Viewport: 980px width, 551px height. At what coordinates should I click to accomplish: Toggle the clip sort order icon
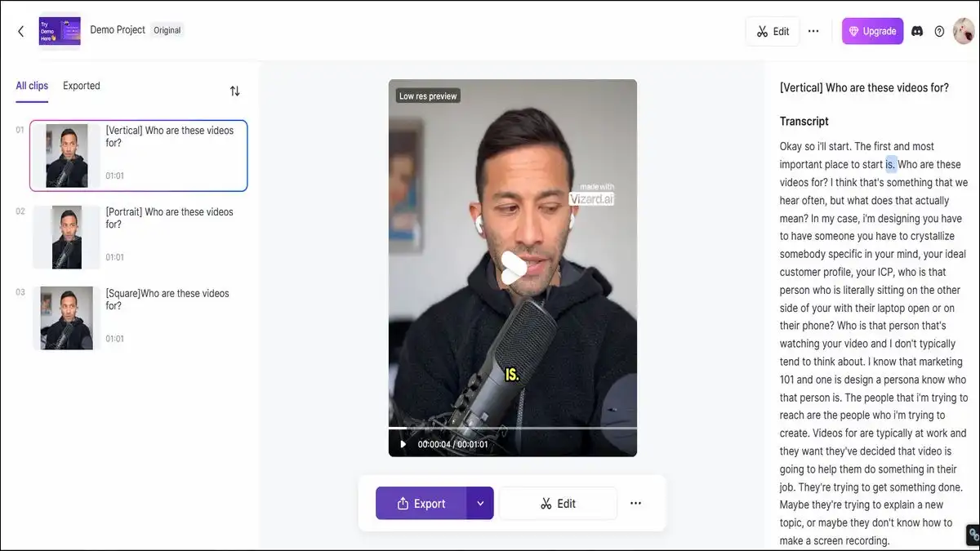[x=235, y=91]
